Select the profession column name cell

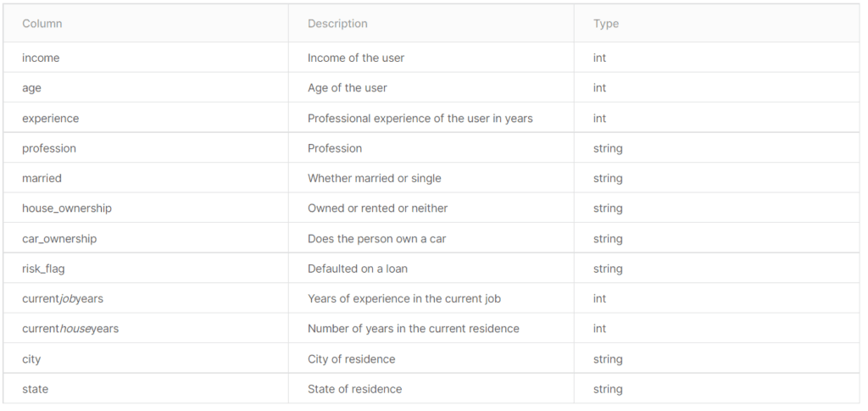click(49, 148)
